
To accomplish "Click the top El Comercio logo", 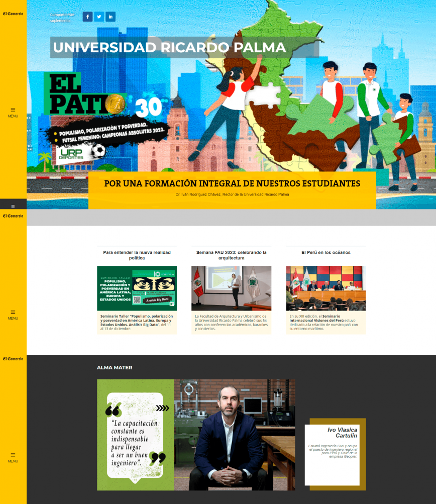I will [13, 14].
